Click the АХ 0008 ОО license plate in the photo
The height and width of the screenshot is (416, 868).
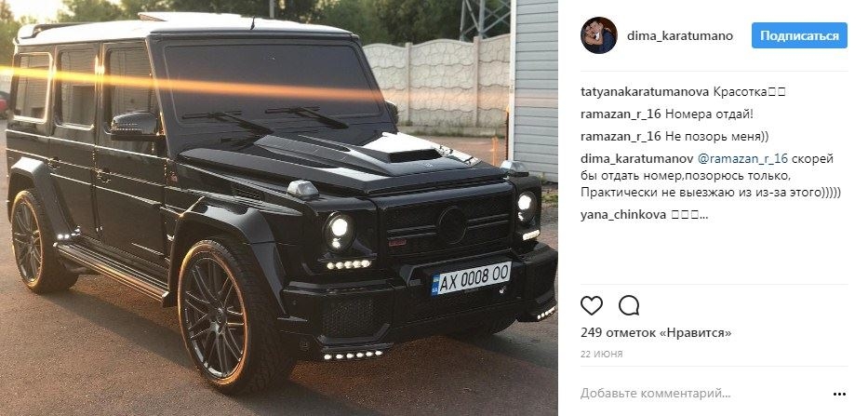(x=471, y=278)
